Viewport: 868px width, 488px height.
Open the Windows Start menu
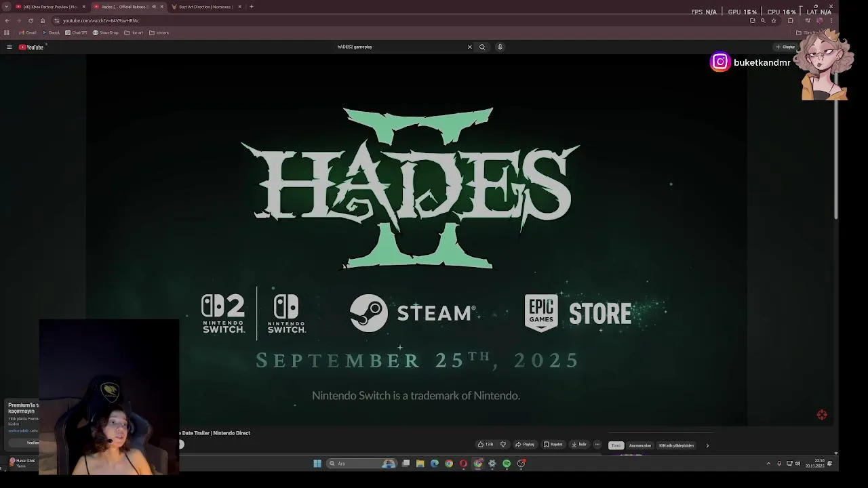317,464
